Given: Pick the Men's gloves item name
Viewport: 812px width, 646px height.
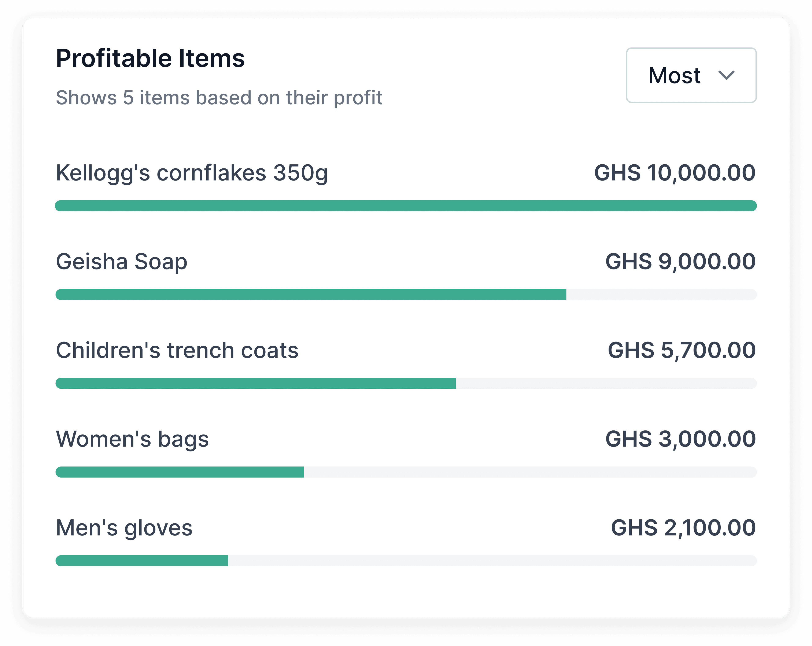Looking at the screenshot, I should pyautogui.click(x=124, y=528).
